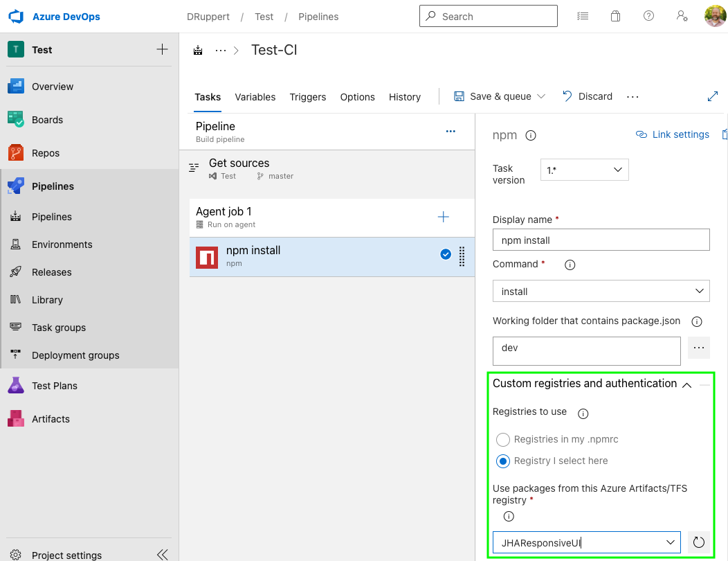Screen dimensions: 728x561
Task: Select 'Registry I select here' option
Action: coord(503,461)
